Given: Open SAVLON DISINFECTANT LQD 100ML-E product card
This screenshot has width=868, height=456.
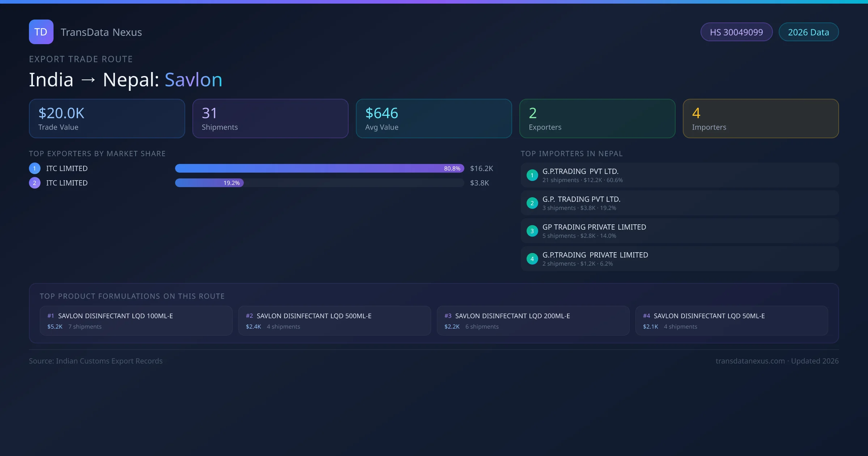Looking at the screenshot, I should coord(136,321).
